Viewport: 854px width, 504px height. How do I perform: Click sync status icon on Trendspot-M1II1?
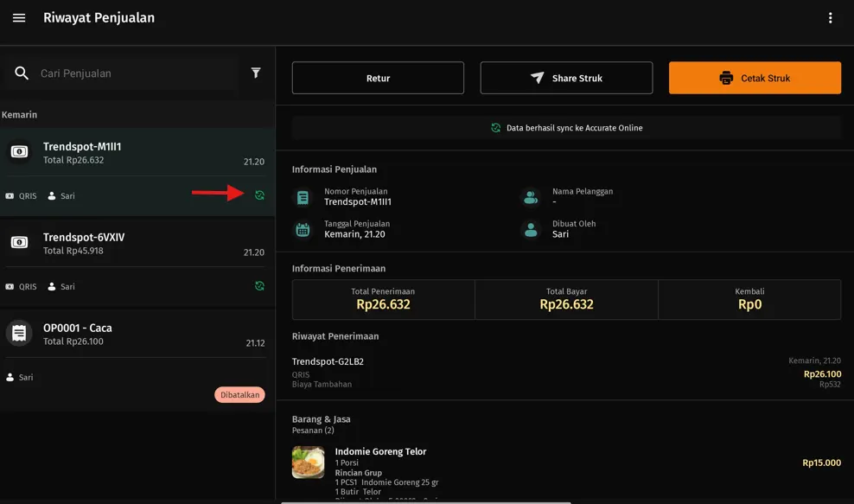pyautogui.click(x=259, y=195)
